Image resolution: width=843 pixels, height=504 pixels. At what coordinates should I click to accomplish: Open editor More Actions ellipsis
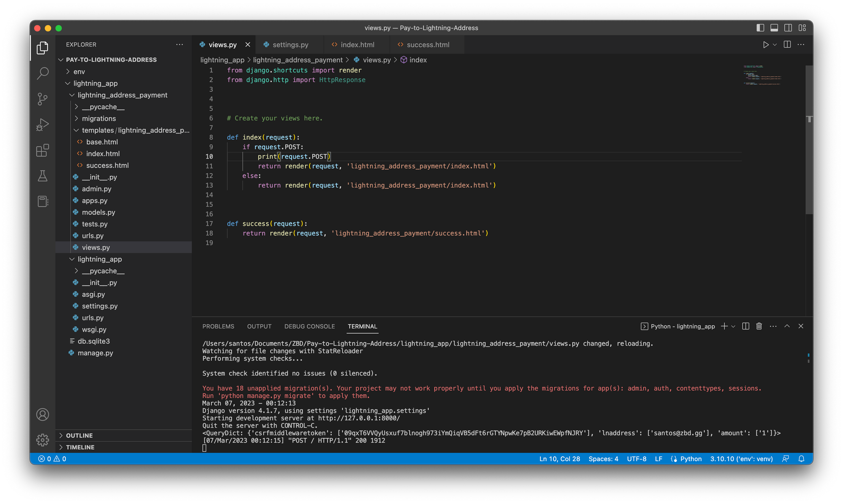point(801,45)
